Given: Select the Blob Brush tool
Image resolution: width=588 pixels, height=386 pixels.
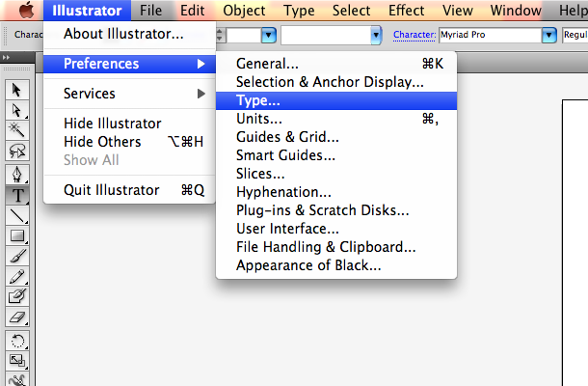Looking at the screenshot, I should click(x=17, y=296).
